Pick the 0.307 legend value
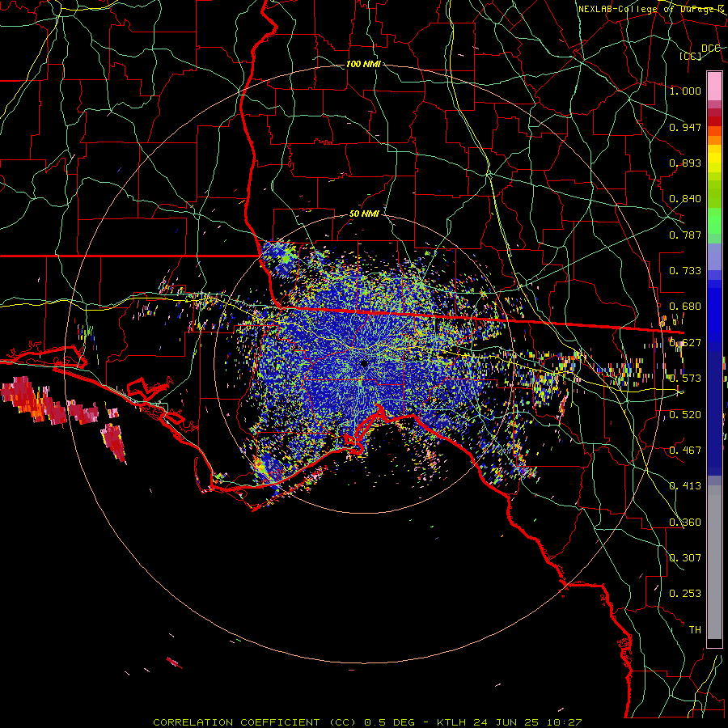728x728 pixels. pyautogui.click(x=685, y=558)
